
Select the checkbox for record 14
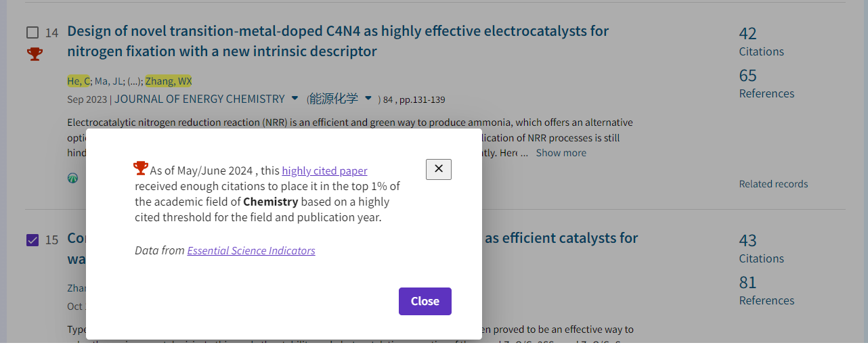(32, 32)
